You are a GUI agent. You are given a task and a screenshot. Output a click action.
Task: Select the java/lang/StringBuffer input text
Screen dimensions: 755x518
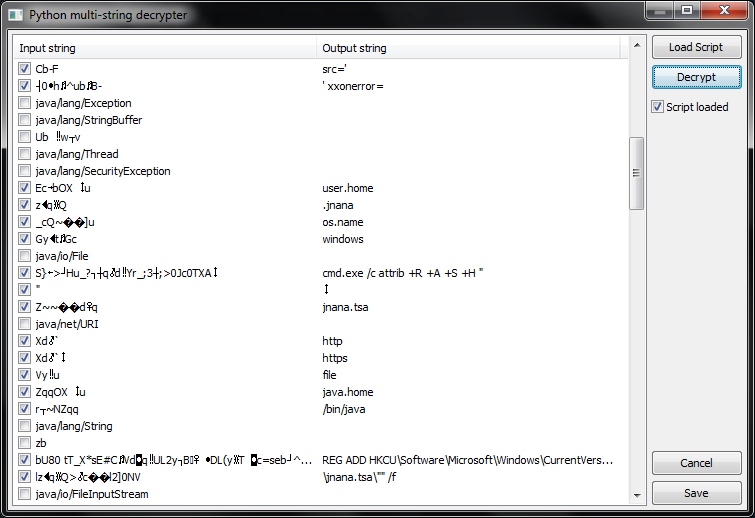(x=89, y=120)
